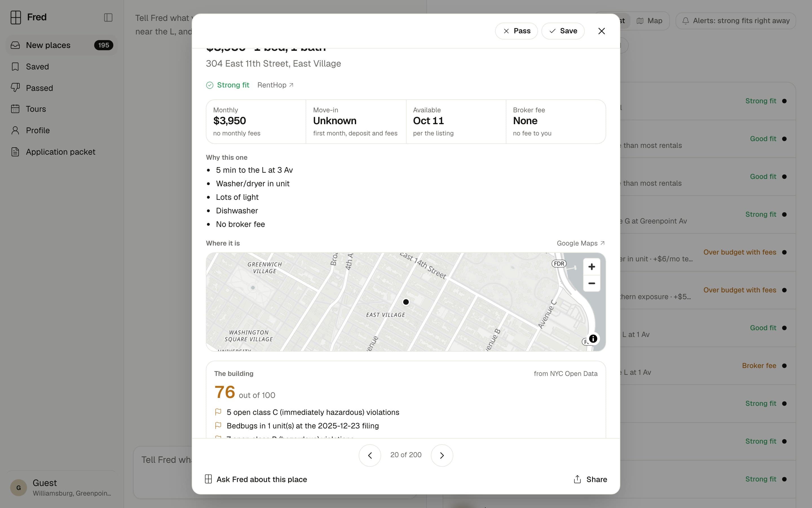Click the listing location marker on map
The width and height of the screenshot is (812, 508).
(406, 302)
